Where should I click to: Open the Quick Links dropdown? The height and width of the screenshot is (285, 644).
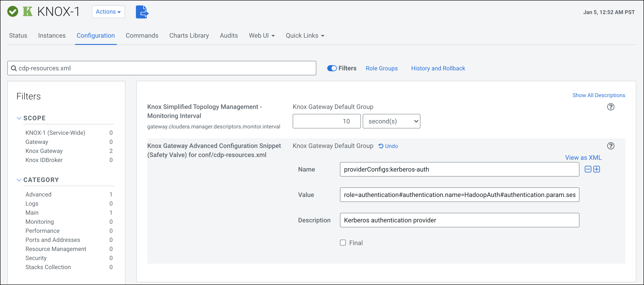[x=305, y=35]
